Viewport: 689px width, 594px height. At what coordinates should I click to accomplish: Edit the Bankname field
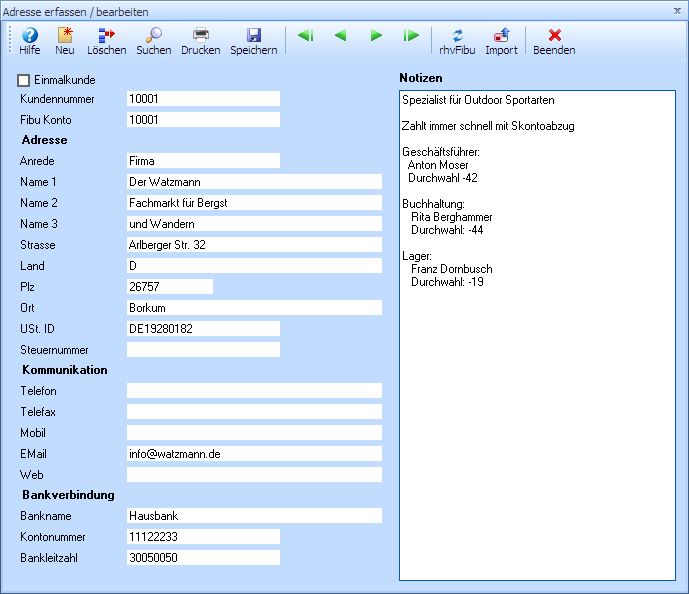pos(254,516)
